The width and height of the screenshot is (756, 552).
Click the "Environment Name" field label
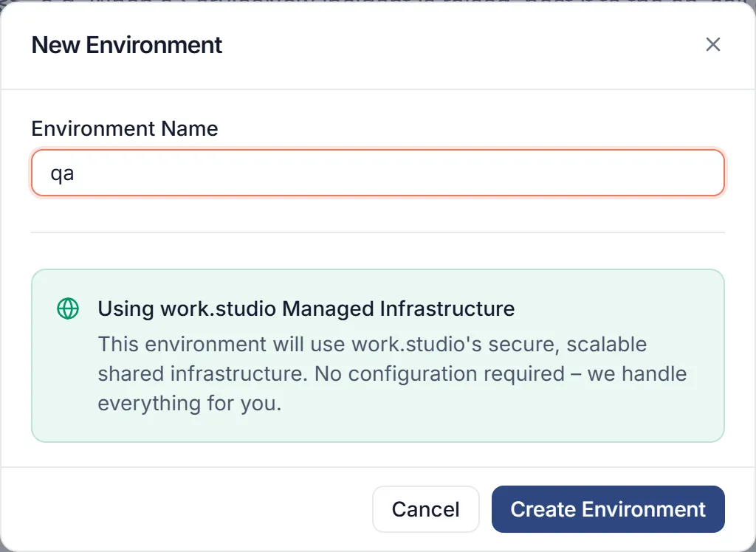[x=125, y=128]
